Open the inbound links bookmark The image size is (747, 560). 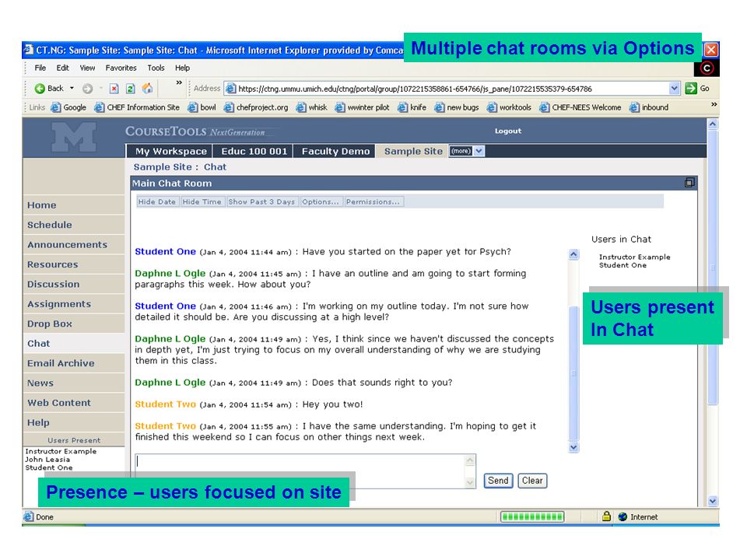tap(649, 107)
